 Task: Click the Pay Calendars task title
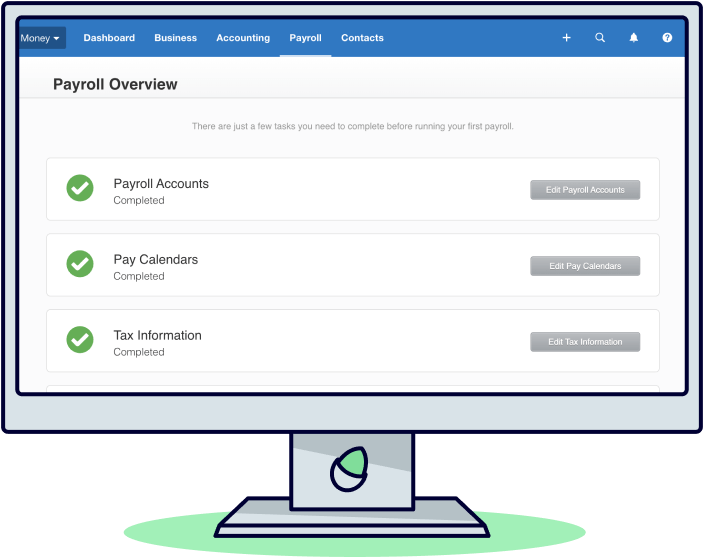click(156, 260)
